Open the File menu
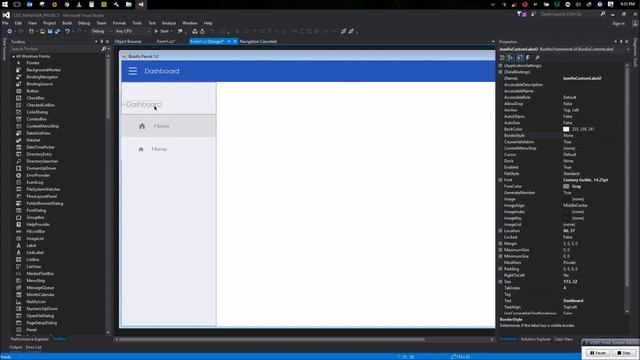640x360 pixels. (5, 23)
